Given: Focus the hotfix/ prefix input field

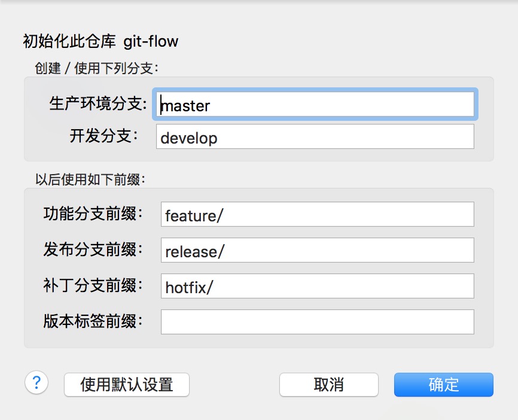Looking at the screenshot, I should tap(318, 286).
